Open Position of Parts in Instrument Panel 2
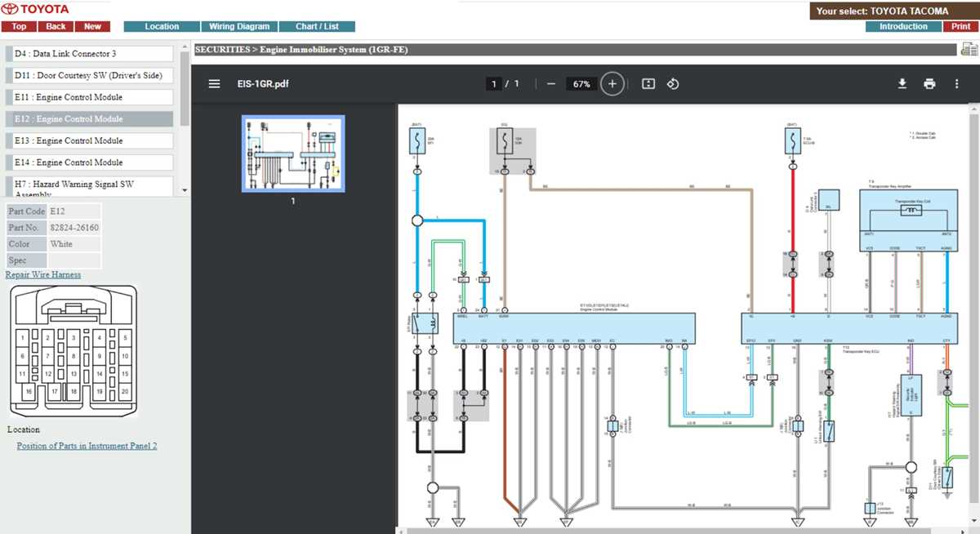The width and height of the screenshot is (980, 534). point(87,446)
